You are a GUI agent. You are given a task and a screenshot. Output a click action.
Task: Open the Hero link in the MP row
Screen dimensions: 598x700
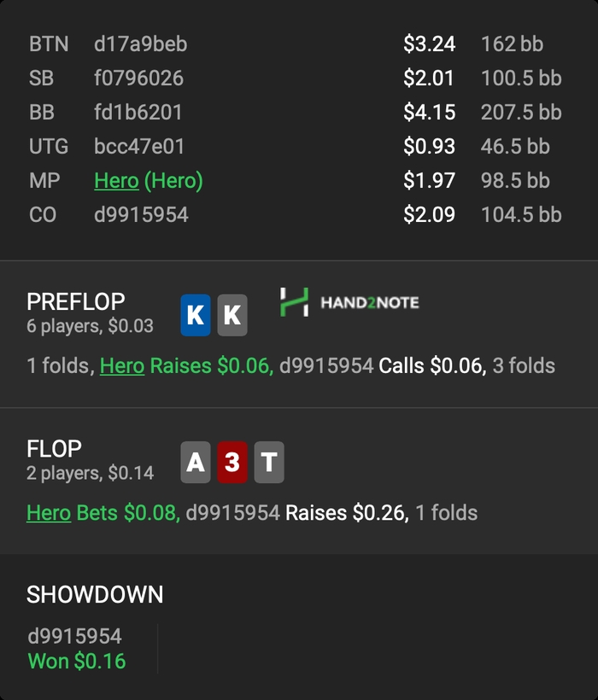coord(116,181)
